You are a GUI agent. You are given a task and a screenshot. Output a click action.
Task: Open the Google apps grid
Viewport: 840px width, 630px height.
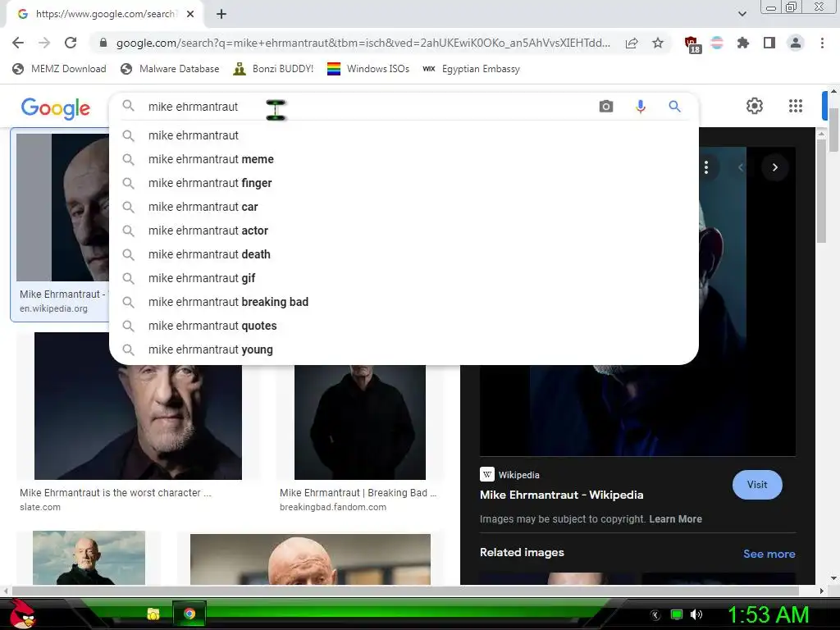tap(796, 106)
